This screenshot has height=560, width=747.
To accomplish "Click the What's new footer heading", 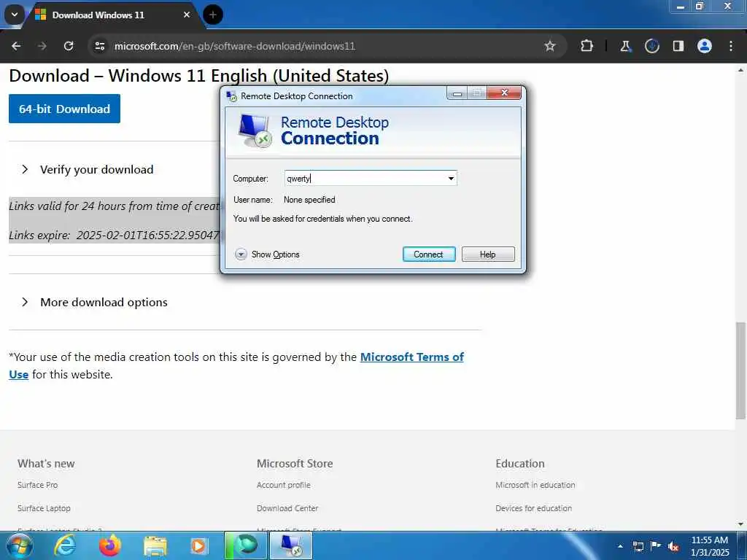I will [x=46, y=463].
